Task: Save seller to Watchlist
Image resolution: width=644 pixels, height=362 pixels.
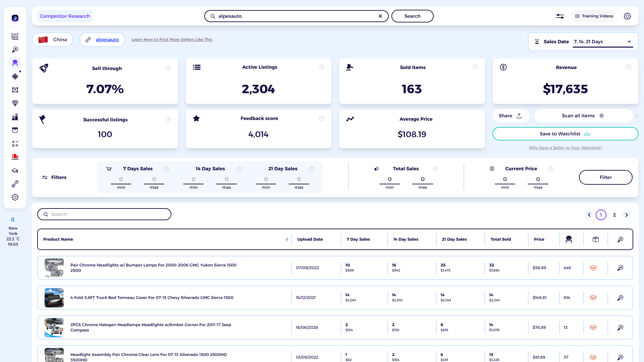Action: (565, 134)
